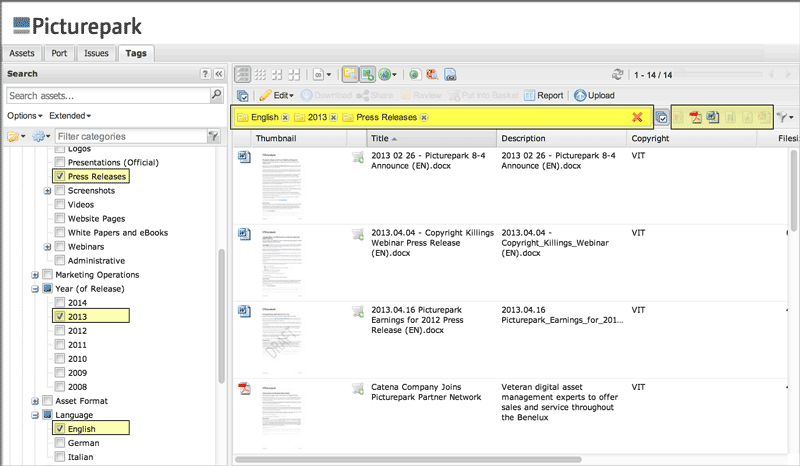Collapse the Language tree node
Image resolution: width=800 pixels, height=466 pixels.
(35, 415)
